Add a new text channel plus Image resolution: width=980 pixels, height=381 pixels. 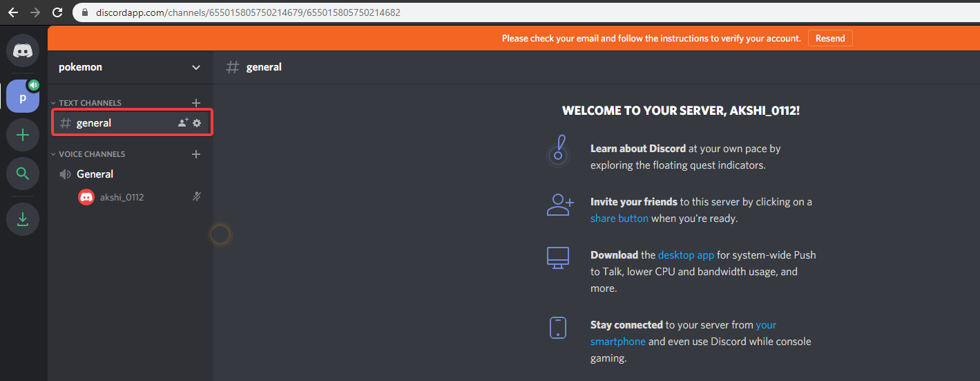click(x=196, y=103)
